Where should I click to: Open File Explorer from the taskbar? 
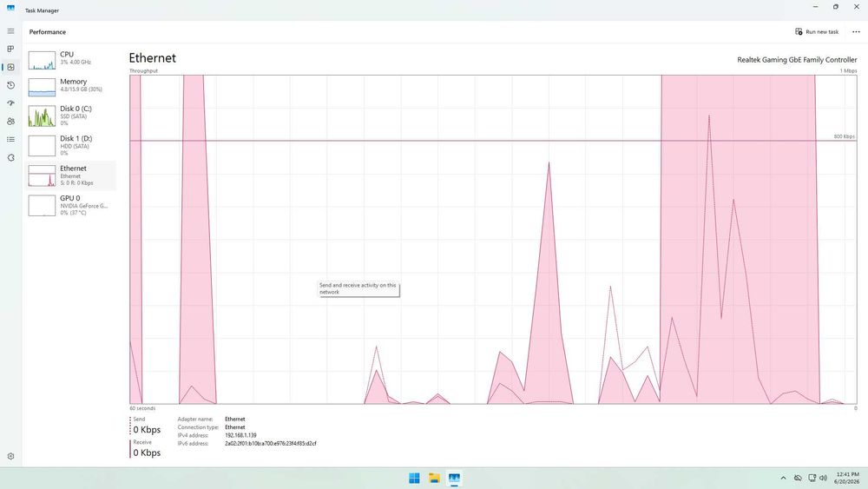[x=434, y=478]
